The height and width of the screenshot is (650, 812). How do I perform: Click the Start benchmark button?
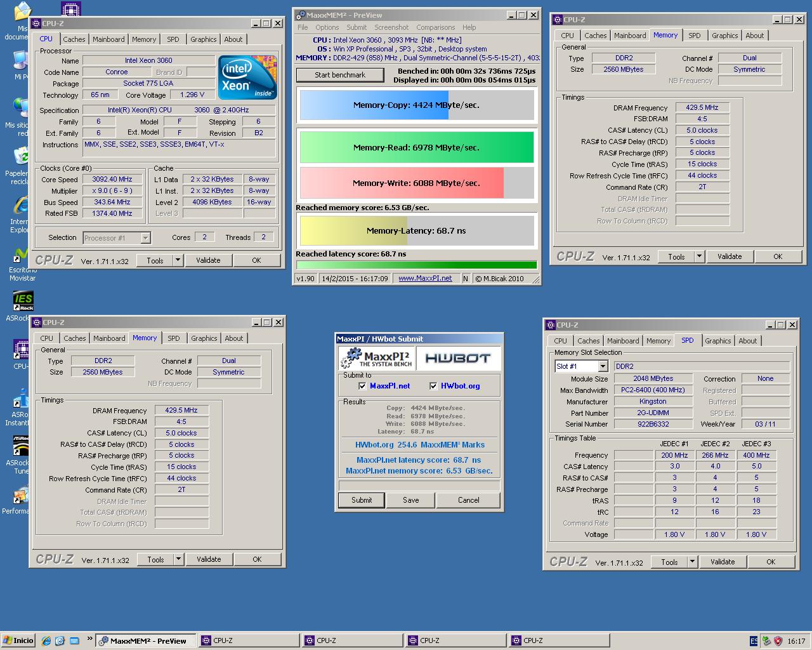tap(340, 75)
